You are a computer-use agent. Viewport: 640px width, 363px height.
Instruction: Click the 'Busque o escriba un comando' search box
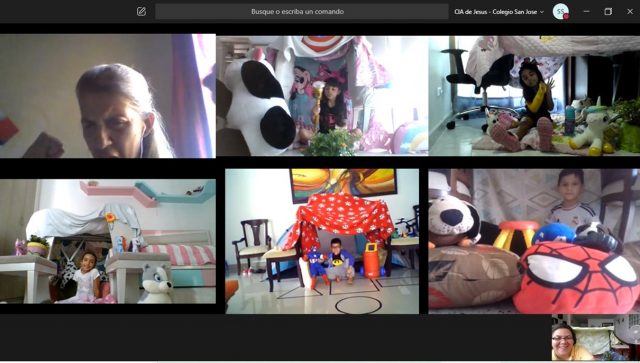click(x=302, y=11)
